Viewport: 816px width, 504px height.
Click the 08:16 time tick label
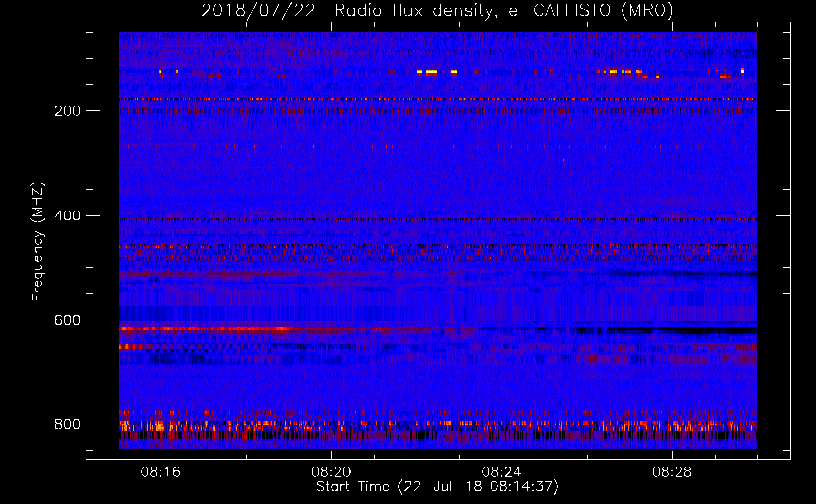coord(161,472)
